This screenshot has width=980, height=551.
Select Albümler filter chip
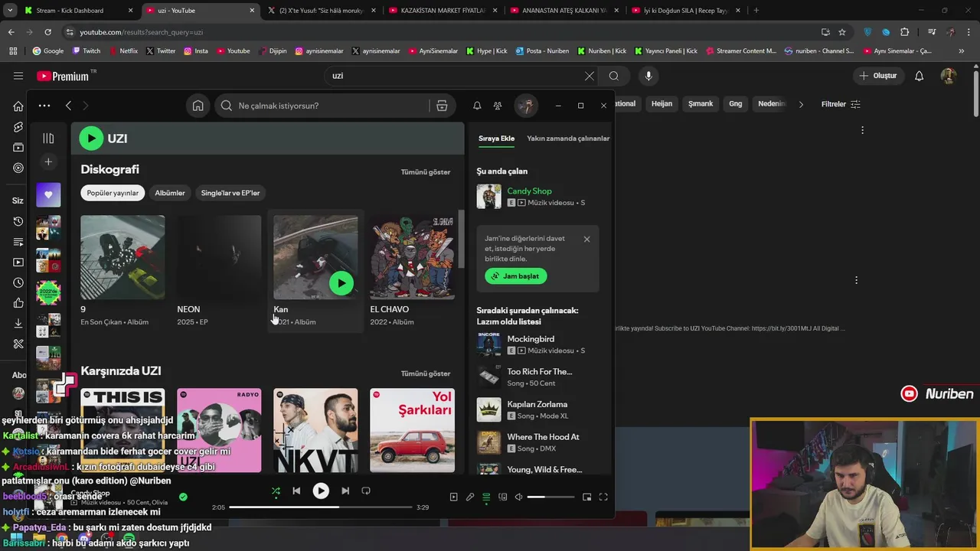coord(170,193)
